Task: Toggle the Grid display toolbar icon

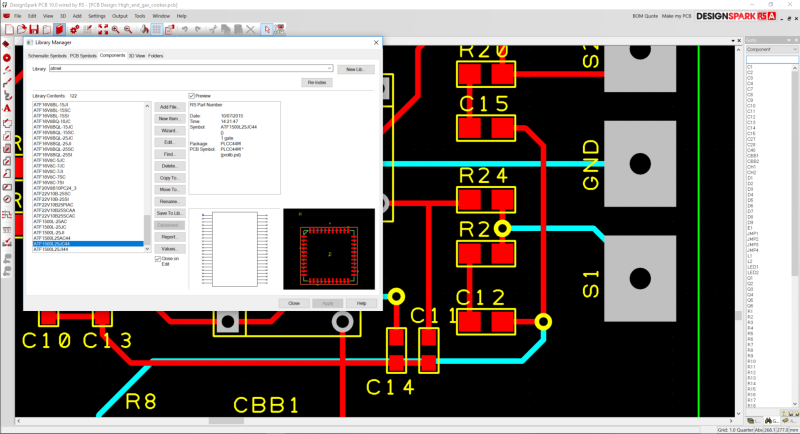Action: pos(157,30)
